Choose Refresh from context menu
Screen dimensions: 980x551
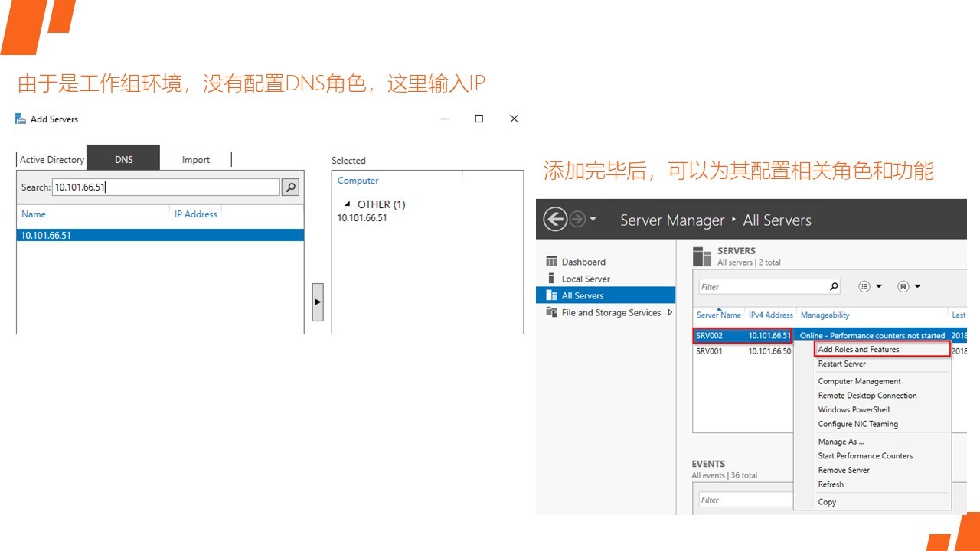[x=831, y=484]
